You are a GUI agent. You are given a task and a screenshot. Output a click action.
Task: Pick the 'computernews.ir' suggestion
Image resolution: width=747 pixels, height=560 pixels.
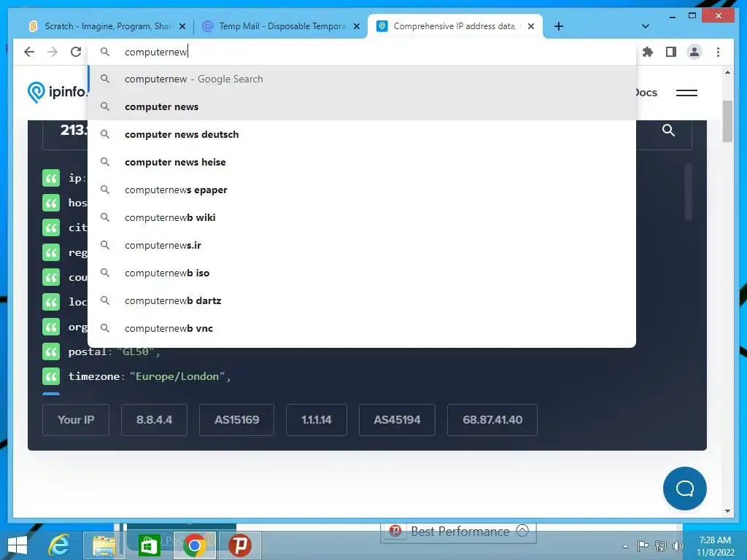tap(362, 245)
